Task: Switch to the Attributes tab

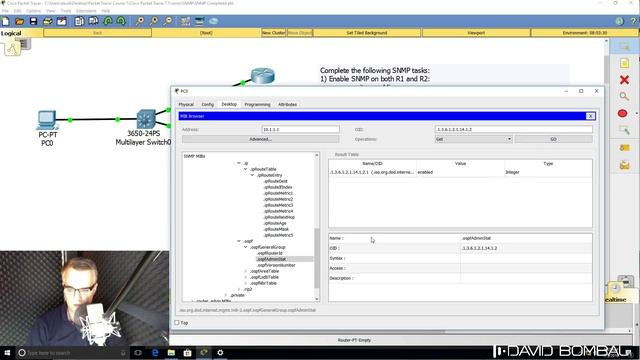Action: [x=287, y=104]
